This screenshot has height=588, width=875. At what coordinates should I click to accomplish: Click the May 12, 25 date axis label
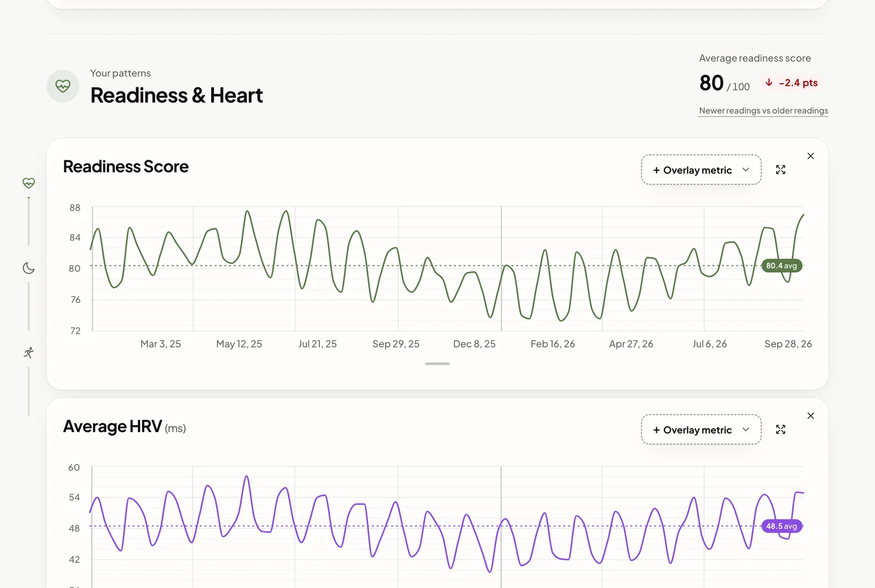[239, 344]
